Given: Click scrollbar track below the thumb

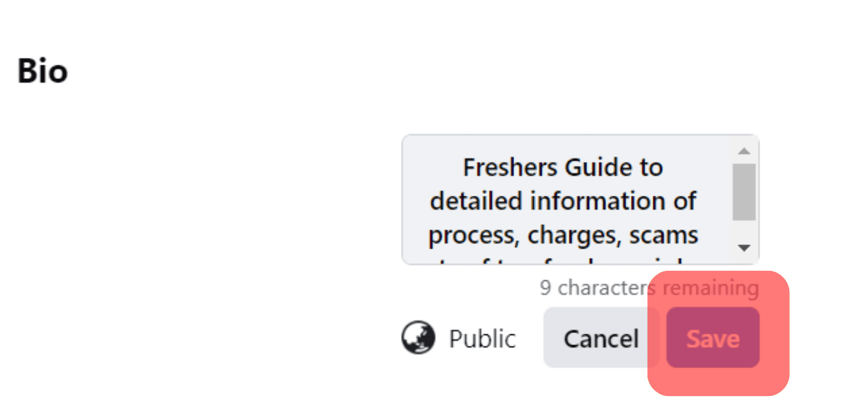Looking at the screenshot, I should [744, 229].
